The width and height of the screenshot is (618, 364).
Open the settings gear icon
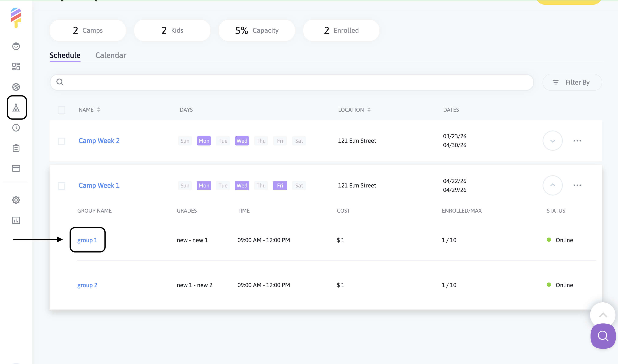(x=16, y=200)
